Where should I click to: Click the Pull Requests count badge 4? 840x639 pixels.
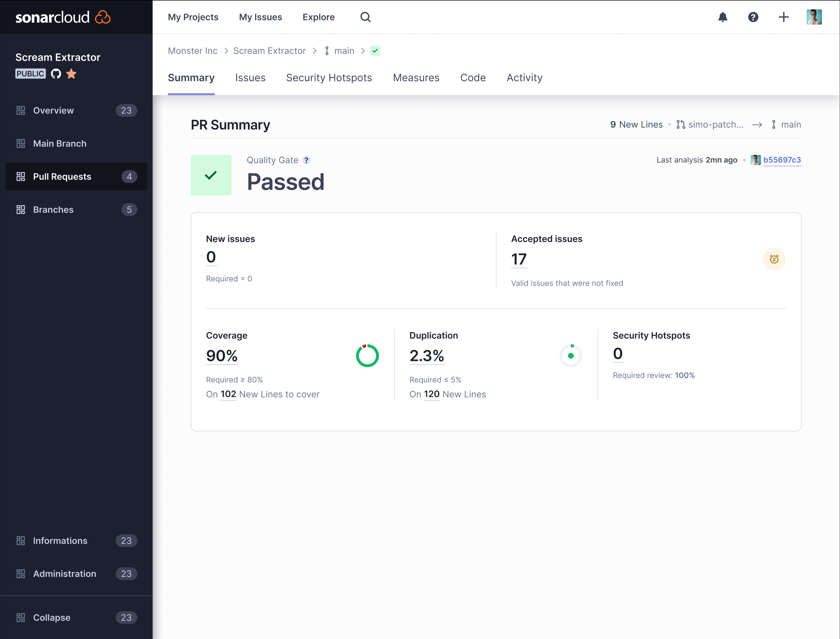pos(129,176)
